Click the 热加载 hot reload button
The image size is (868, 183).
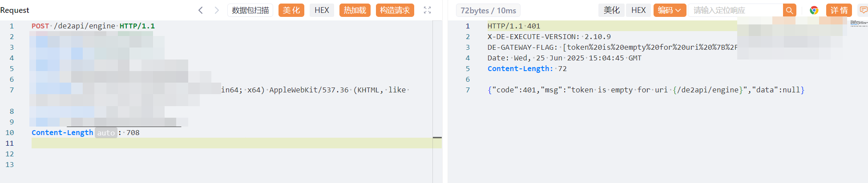click(355, 10)
